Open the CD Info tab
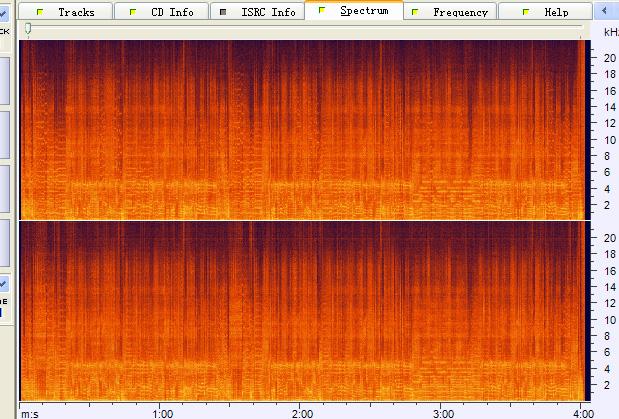The height and width of the screenshot is (419, 619). click(161, 12)
